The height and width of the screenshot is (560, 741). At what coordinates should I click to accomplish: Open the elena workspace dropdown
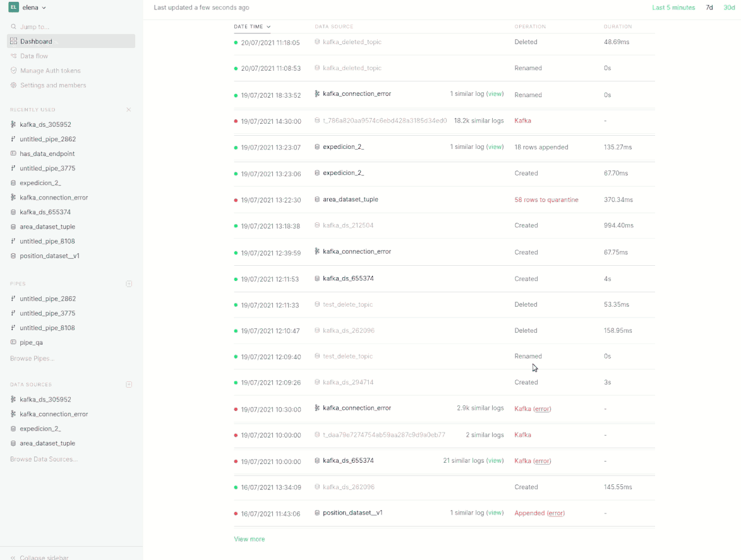(34, 8)
